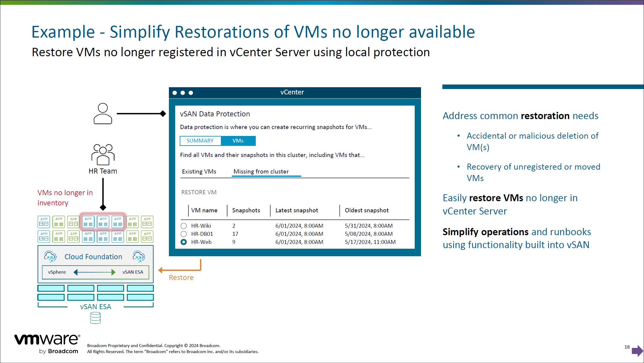Click the Latest snapshot column header
Viewport: 644px width, 363px height.
coord(297,210)
